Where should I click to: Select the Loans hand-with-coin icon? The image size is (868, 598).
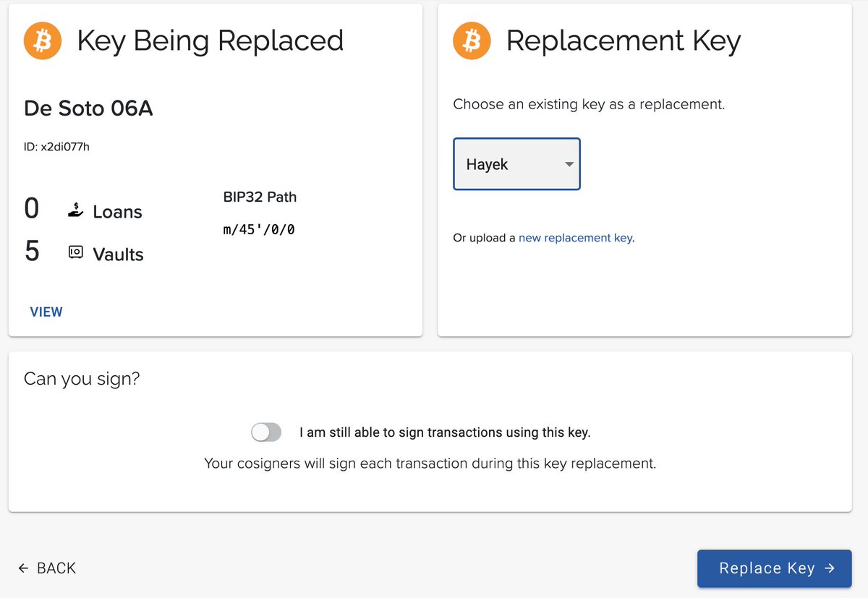pos(75,211)
